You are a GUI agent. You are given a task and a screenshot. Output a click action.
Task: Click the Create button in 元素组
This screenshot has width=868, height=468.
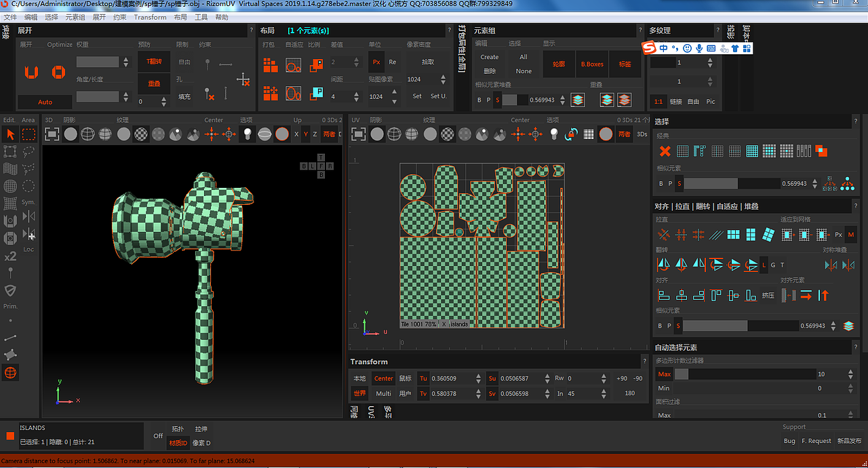click(x=490, y=57)
